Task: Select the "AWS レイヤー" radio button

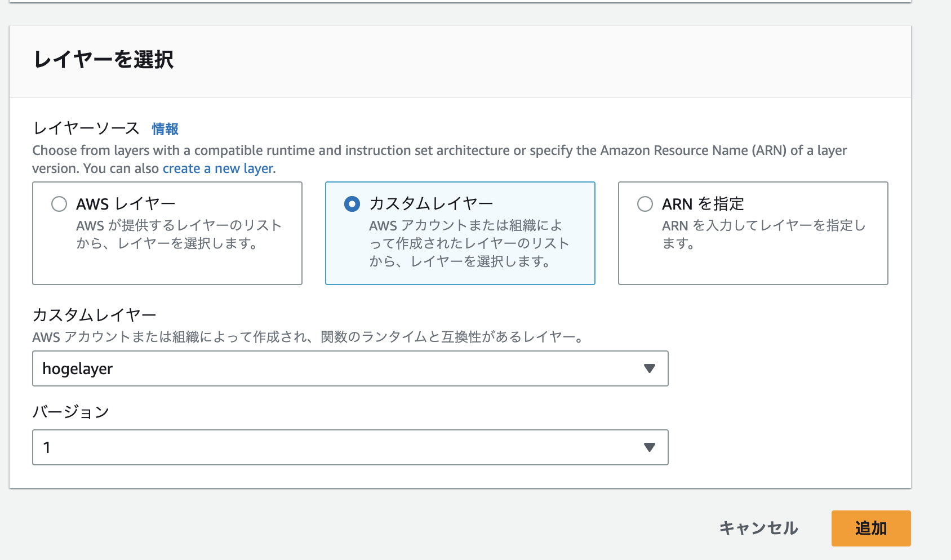Action: pyautogui.click(x=59, y=205)
